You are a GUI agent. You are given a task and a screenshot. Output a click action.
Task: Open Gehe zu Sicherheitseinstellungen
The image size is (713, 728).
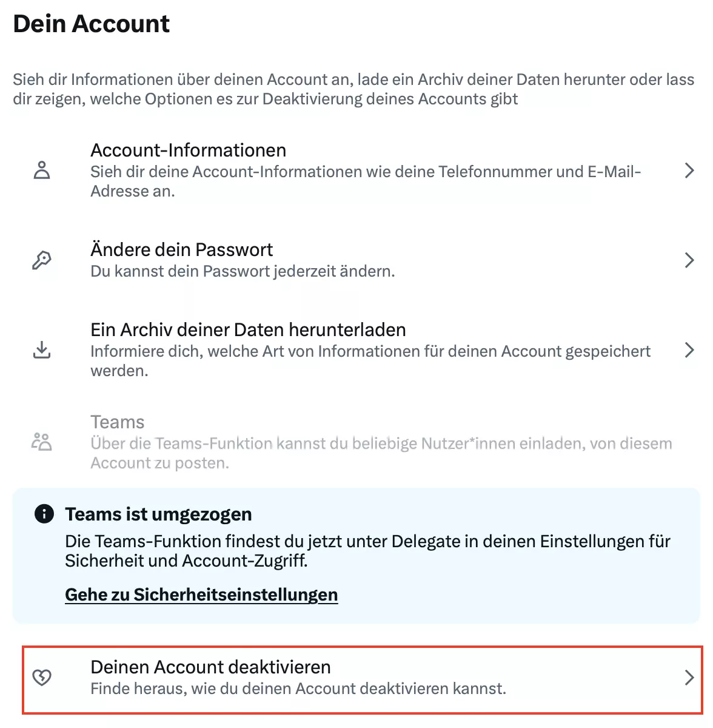(201, 595)
